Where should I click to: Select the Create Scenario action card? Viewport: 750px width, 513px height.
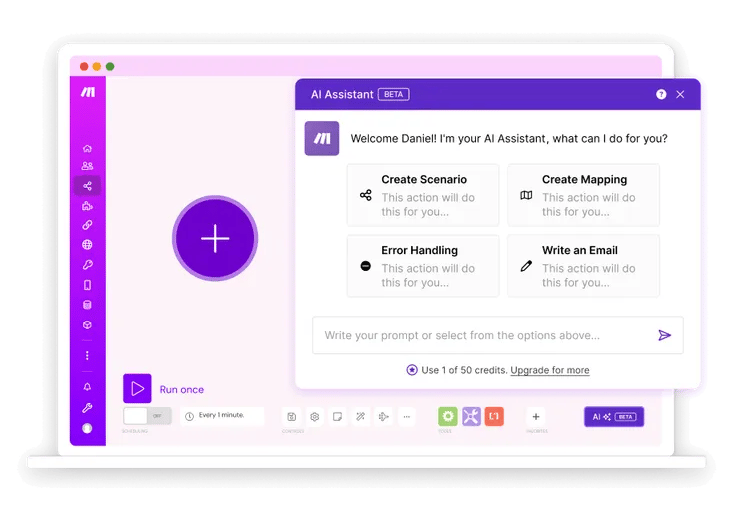[x=423, y=195]
